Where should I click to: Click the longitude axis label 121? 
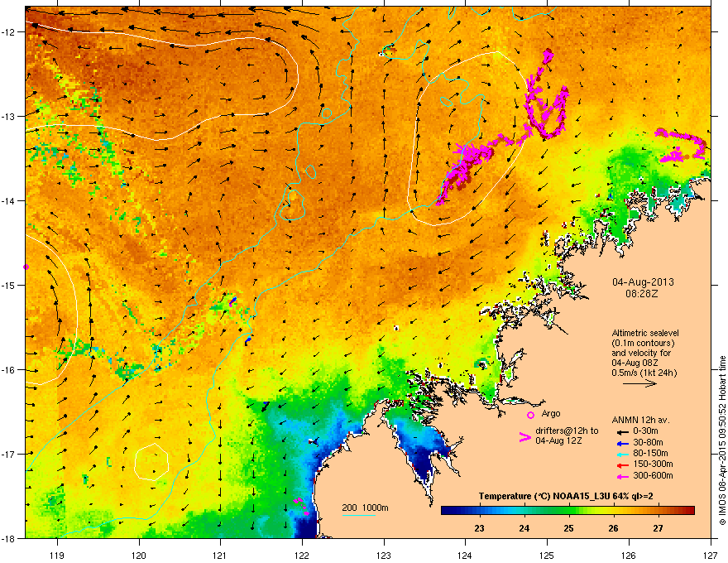pos(220,555)
